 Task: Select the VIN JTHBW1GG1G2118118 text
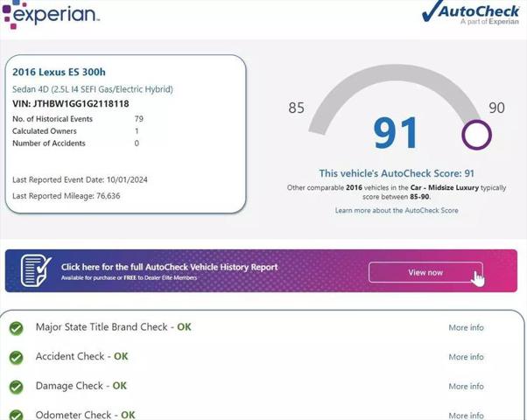(71, 103)
